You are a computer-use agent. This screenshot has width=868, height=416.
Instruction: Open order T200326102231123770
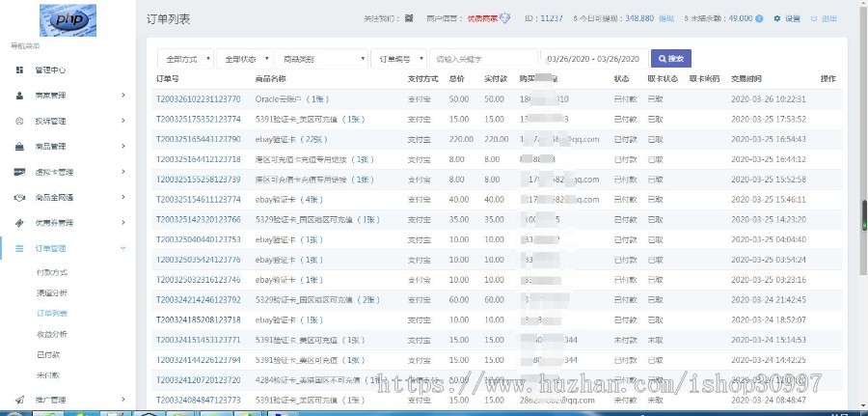click(x=198, y=99)
